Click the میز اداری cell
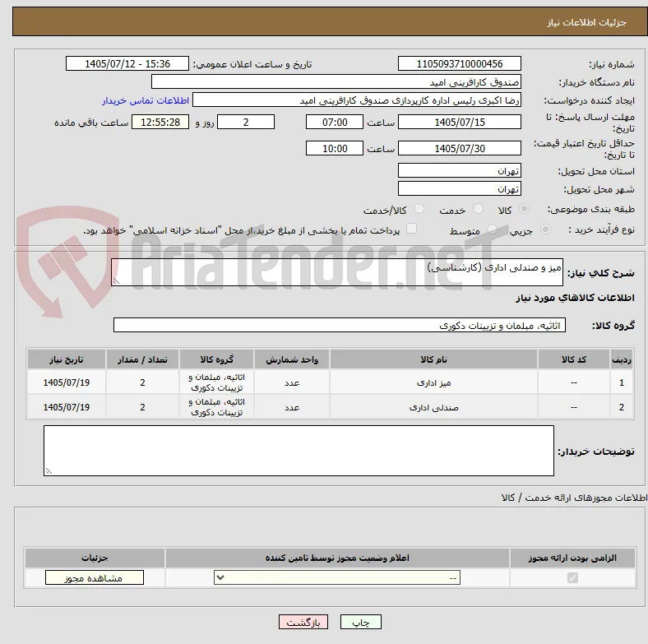This screenshot has height=644, width=648. point(433,382)
